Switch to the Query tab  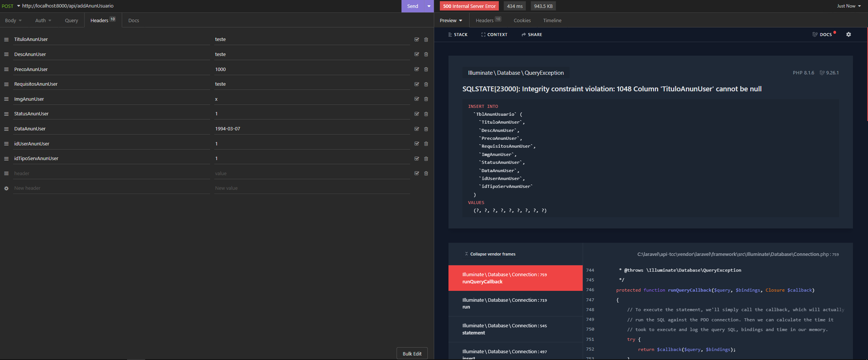point(71,20)
